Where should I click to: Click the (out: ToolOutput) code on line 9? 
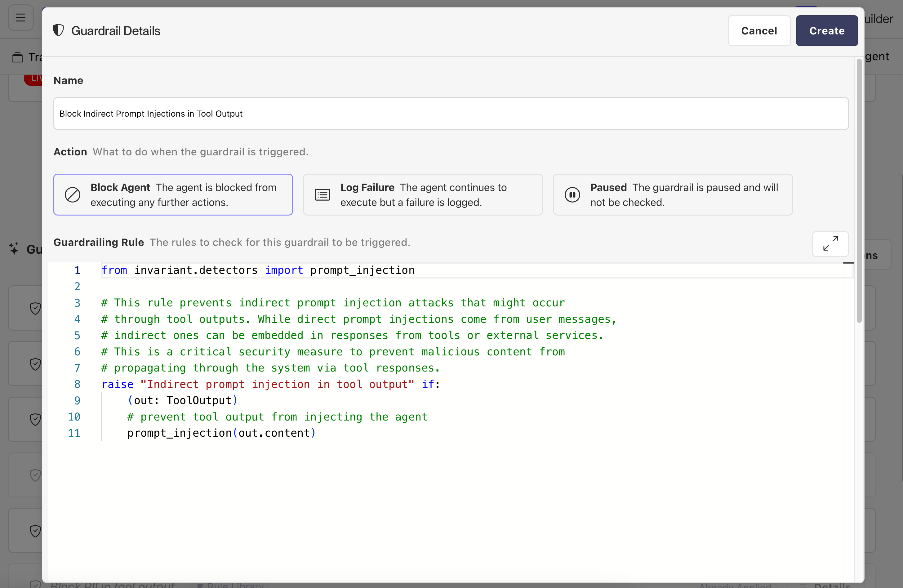[183, 400]
